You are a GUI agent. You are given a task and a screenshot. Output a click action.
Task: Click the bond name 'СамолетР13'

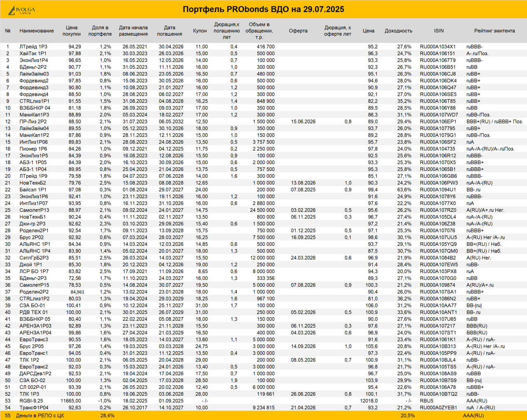pyautogui.click(x=34, y=210)
